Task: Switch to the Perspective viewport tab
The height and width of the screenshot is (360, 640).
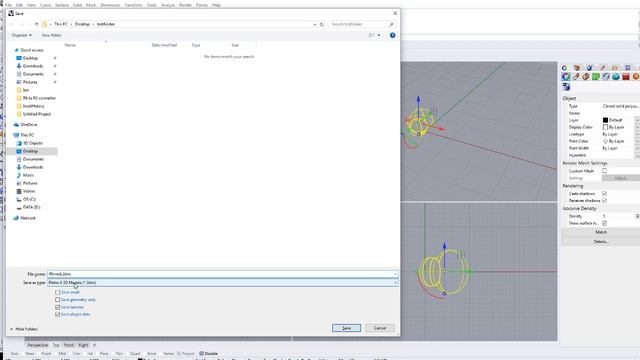Action: [x=38, y=345]
